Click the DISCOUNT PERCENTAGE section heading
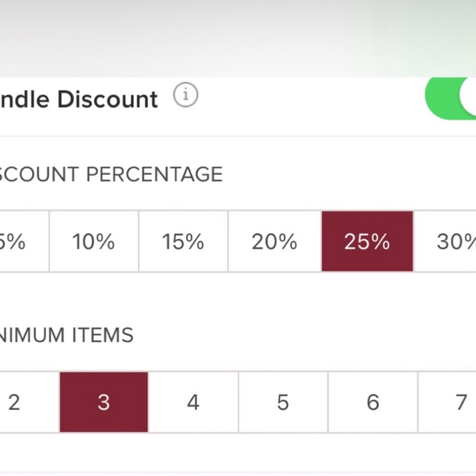This screenshot has width=476, height=476. coord(111,174)
